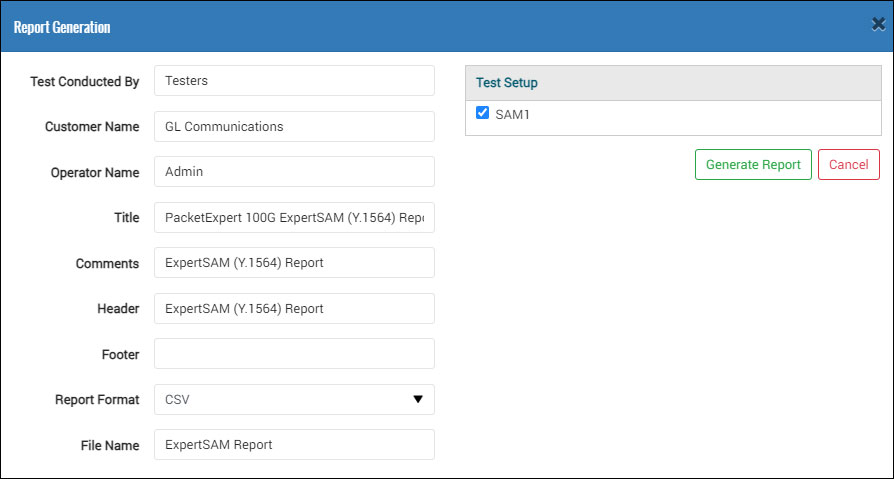Click the File Name label text

click(110, 445)
